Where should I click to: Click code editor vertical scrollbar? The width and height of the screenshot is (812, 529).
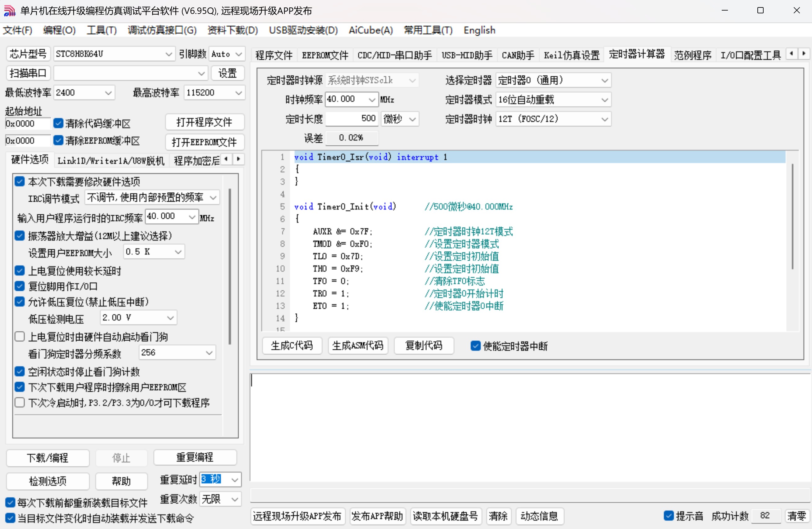792,216
